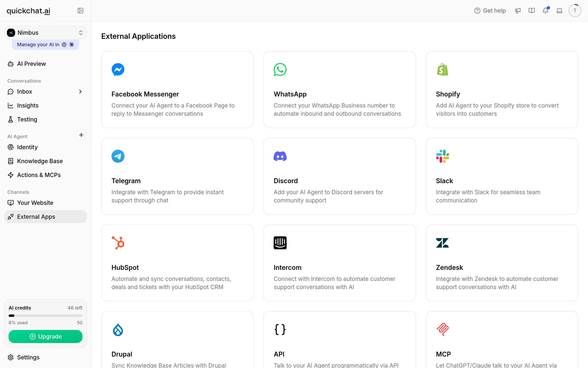The width and height of the screenshot is (588, 368).
Task: Open the Facebook Messenger card title
Action: (x=145, y=94)
